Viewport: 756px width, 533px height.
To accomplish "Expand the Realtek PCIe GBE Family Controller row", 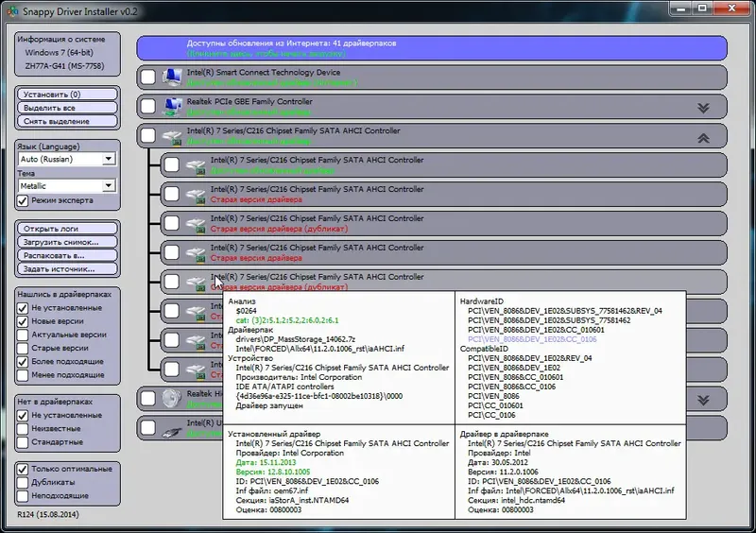I will point(703,108).
